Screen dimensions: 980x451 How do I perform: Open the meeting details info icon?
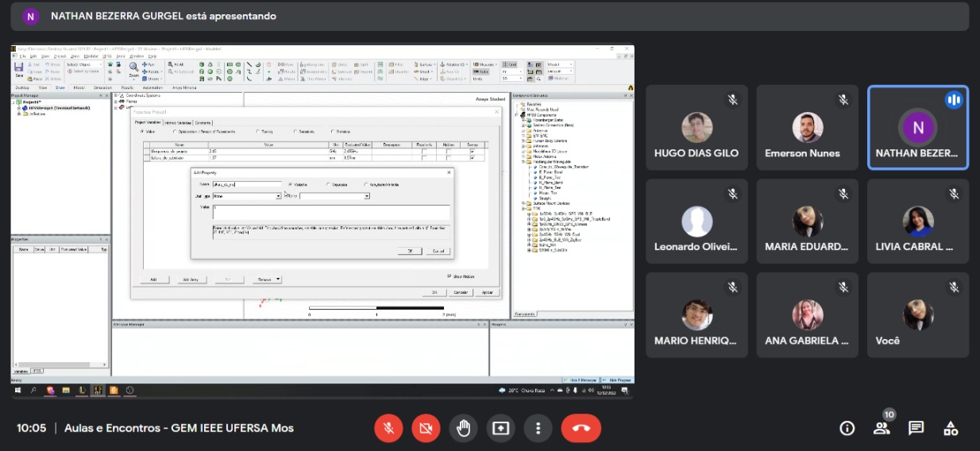pos(847,428)
